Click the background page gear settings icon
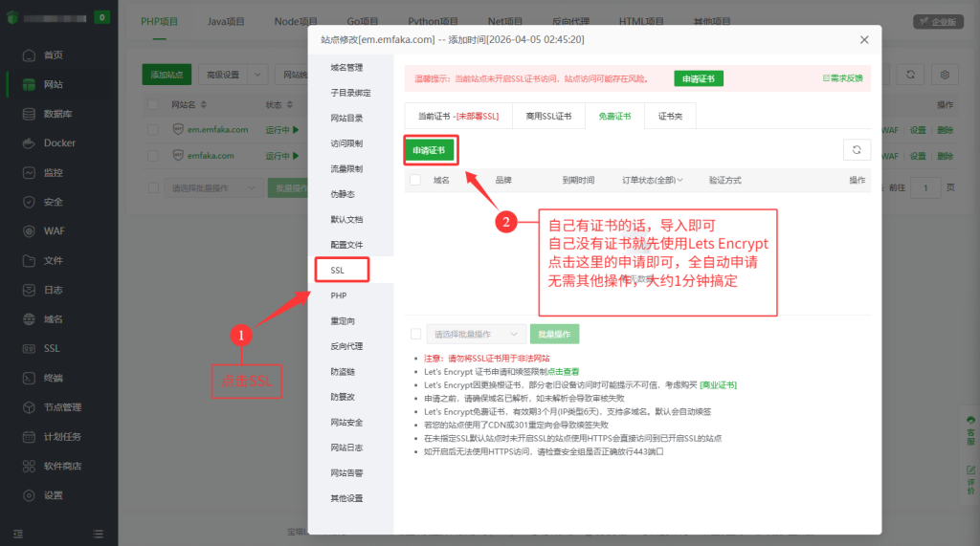Image resolution: width=980 pixels, height=546 pixels. tap(945, 75)
